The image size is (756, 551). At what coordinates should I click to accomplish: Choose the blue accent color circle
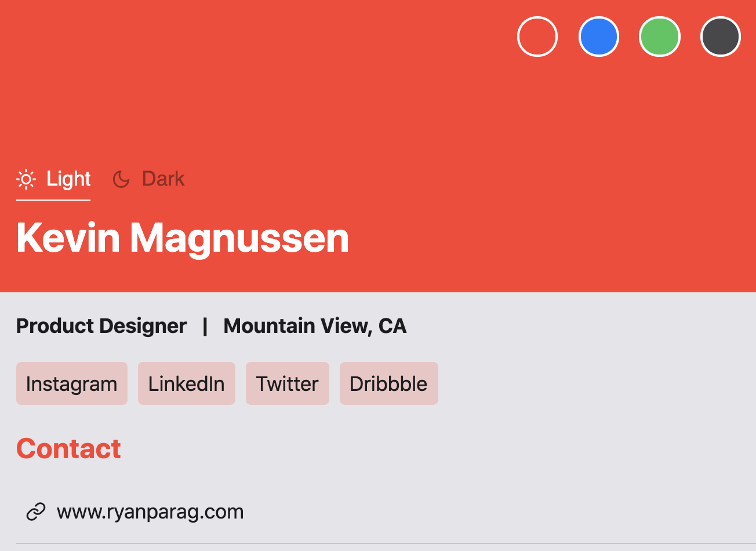[599, 36]
